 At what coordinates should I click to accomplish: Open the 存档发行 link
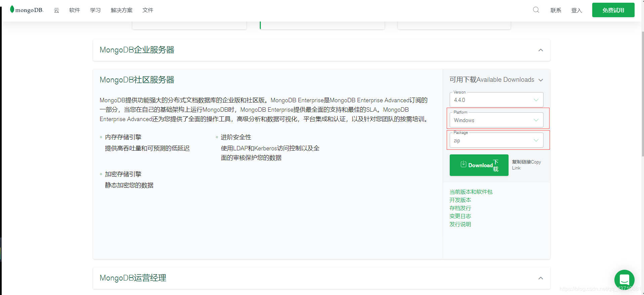click(x=460, y=208)
